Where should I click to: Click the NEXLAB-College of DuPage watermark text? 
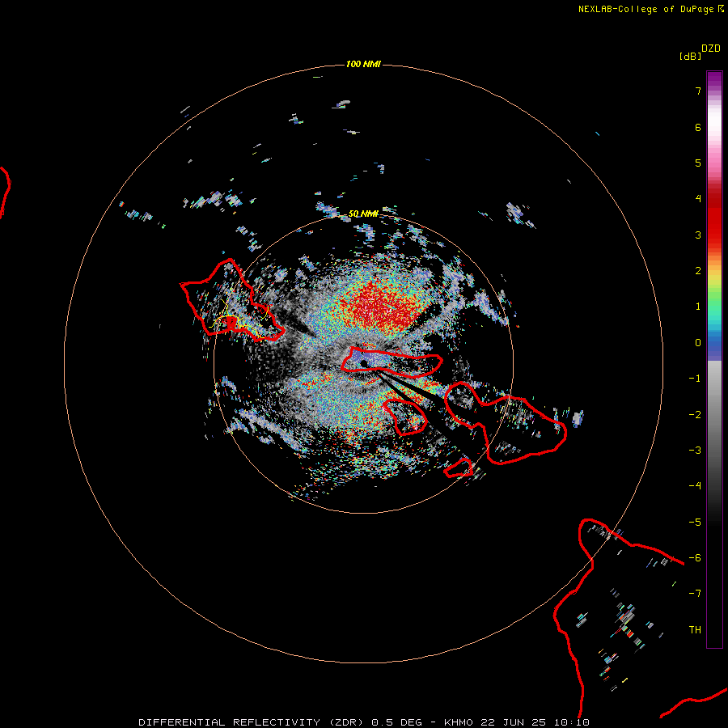[650, 9]
